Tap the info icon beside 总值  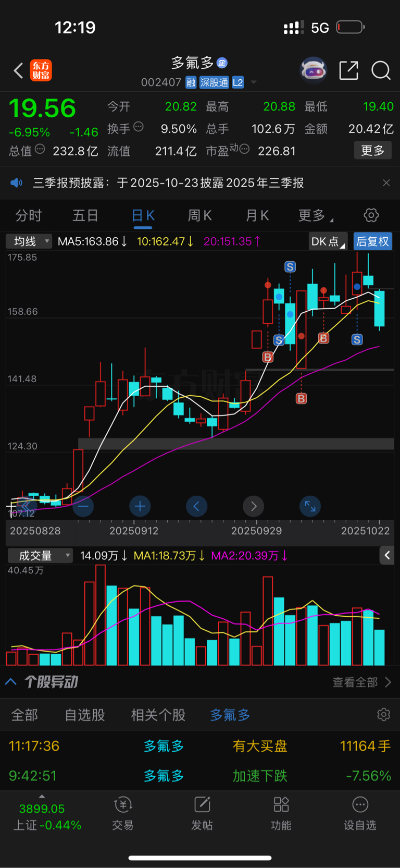(x=40, y=150)
